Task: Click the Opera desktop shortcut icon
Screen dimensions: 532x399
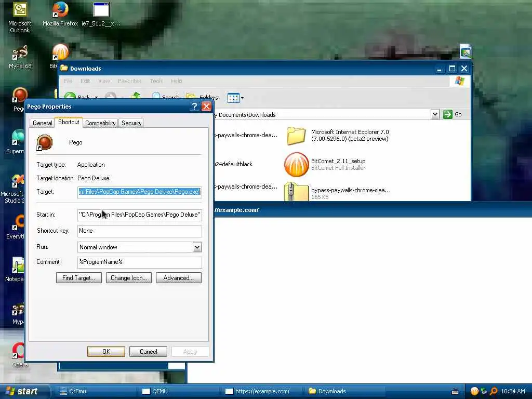Action: (18, 351)
